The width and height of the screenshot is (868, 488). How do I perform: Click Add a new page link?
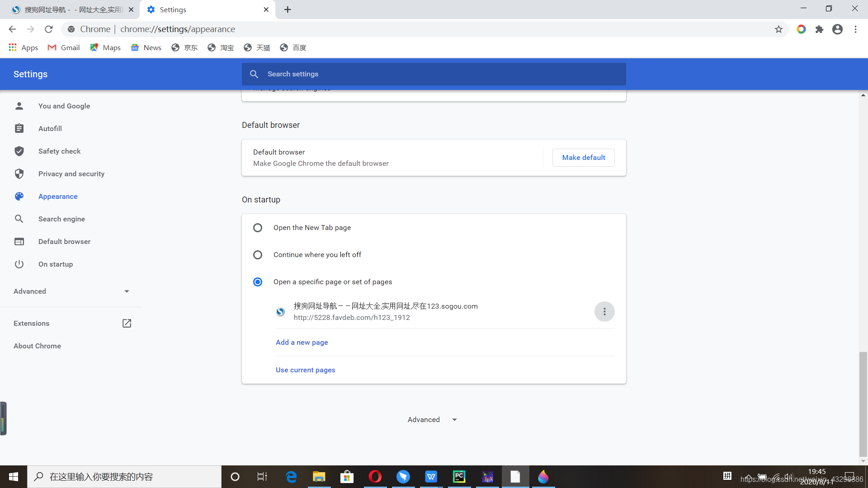coord(302,342)
